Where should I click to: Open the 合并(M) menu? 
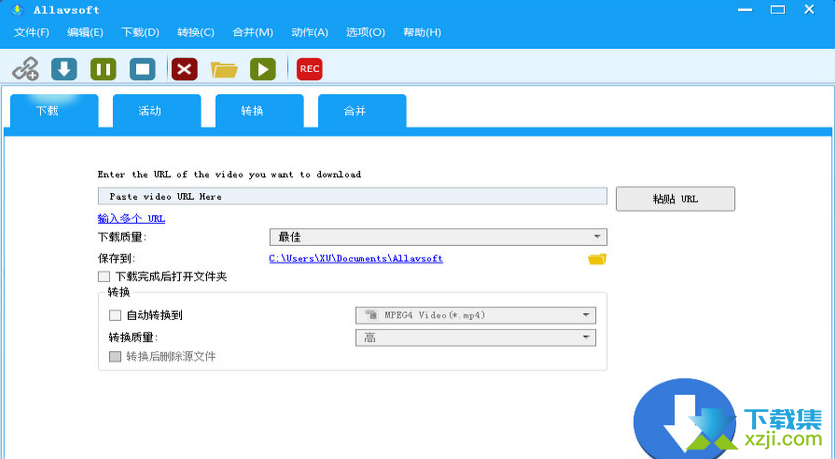tap(253, 32)
